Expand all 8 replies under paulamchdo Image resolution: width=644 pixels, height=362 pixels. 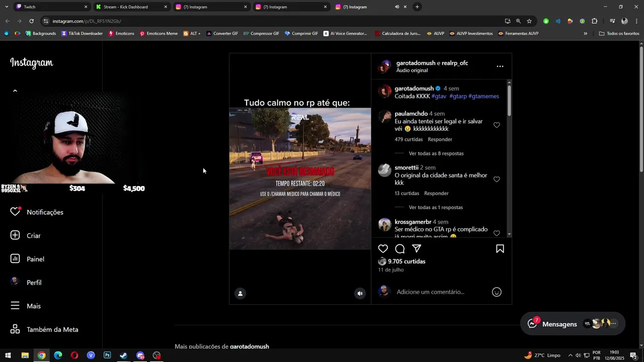(436, 153)
